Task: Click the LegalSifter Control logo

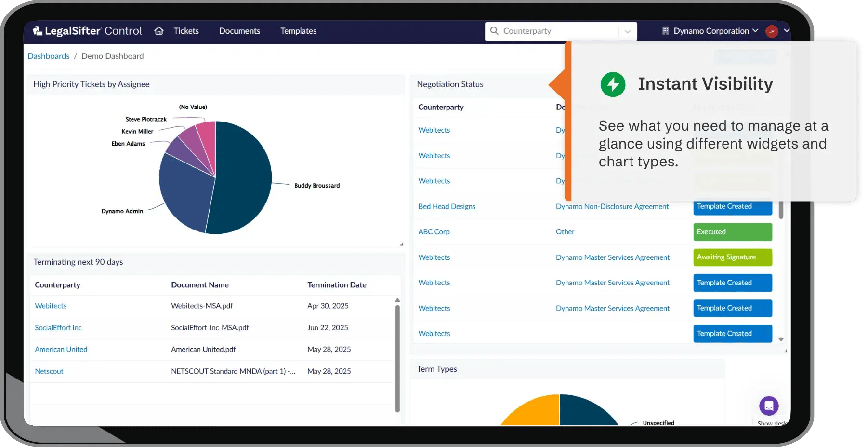Action: click(x=87, y=31)
